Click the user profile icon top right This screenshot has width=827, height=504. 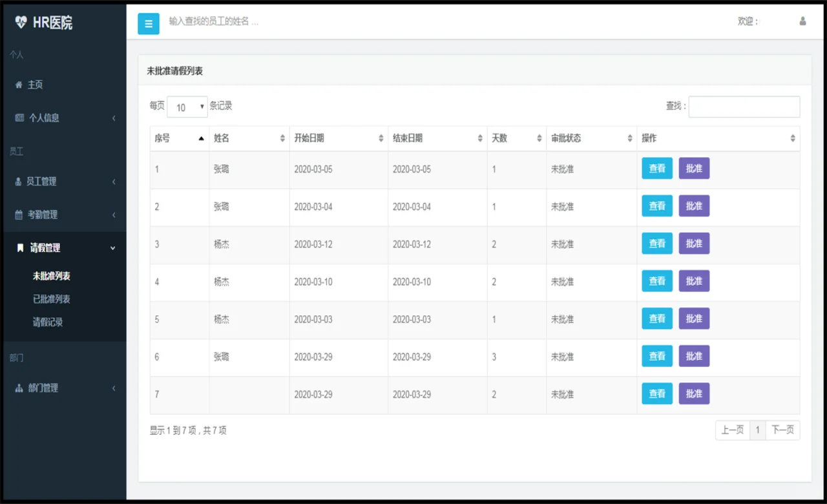(x=802, y=21)
